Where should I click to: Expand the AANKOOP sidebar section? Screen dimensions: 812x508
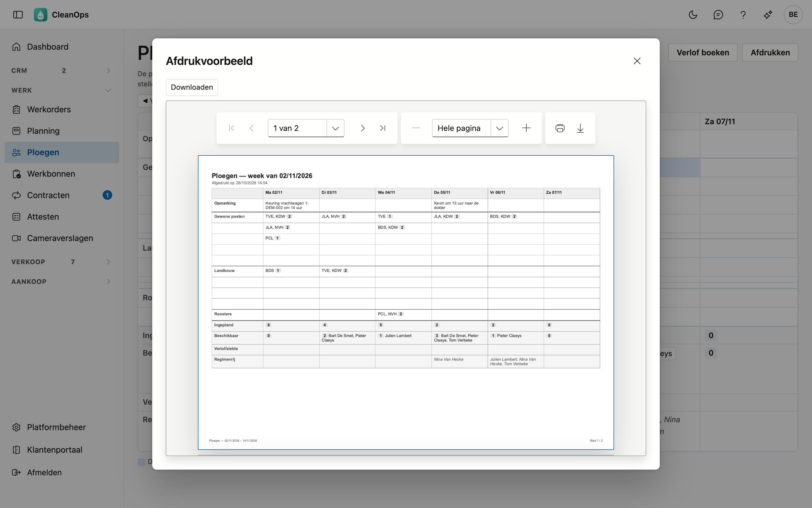(62, 282)
